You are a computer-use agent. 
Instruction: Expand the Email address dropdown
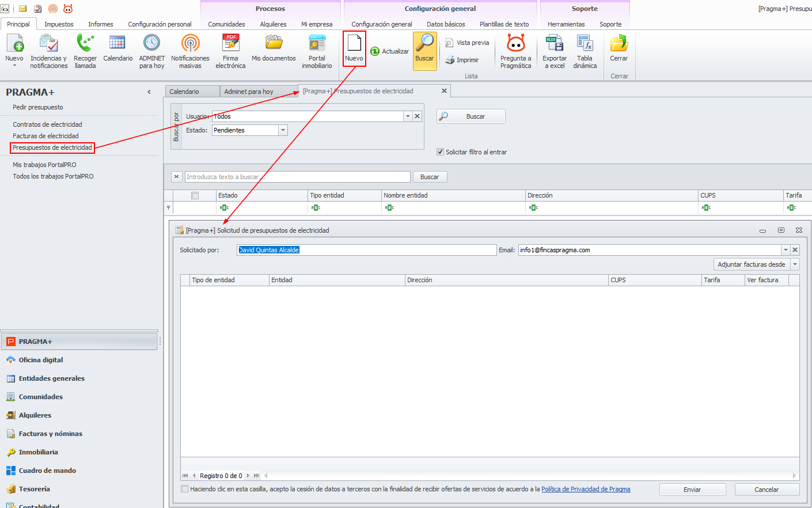point(786,250)
